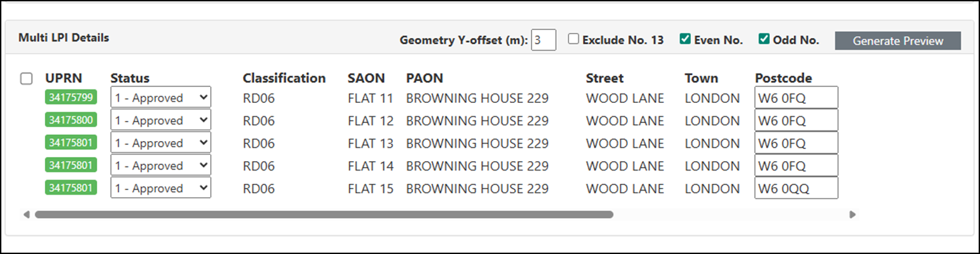Click UPRN badge in FLAT 13 row
Image resolution: width=980 pixels, height=254 pixels.
(71, 143)
